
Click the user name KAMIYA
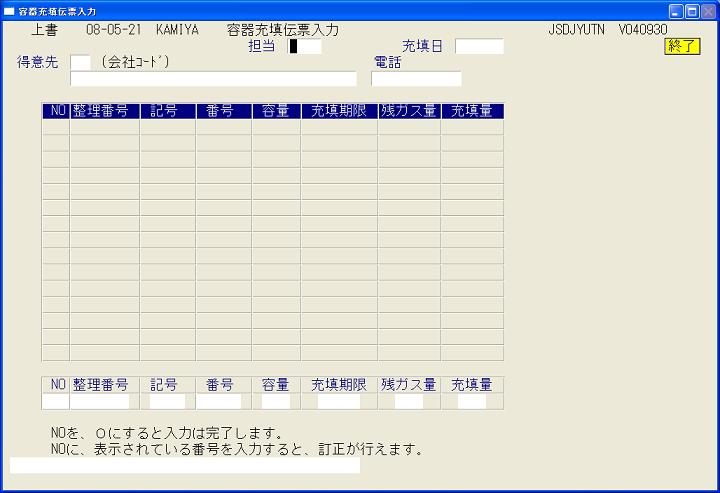pyautogui.click(x=177, y=30)
